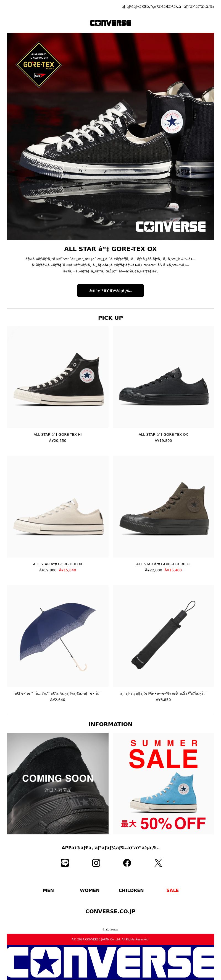This screenshot has height=980, width=221.
Task: Open the LINE social icon
Action: click(x=65, y=863)
